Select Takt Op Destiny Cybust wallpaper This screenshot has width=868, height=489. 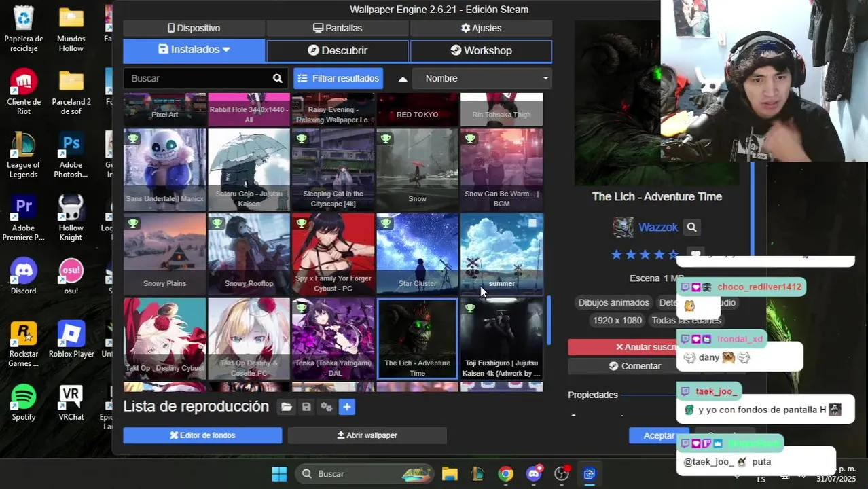pos(165,338)
